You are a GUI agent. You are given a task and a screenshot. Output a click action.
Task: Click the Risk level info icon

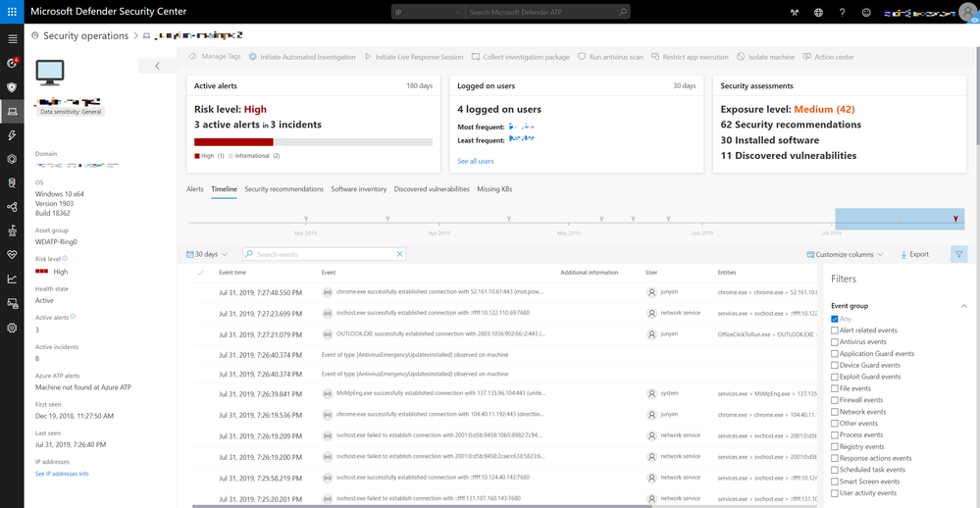tap(65, 258)
